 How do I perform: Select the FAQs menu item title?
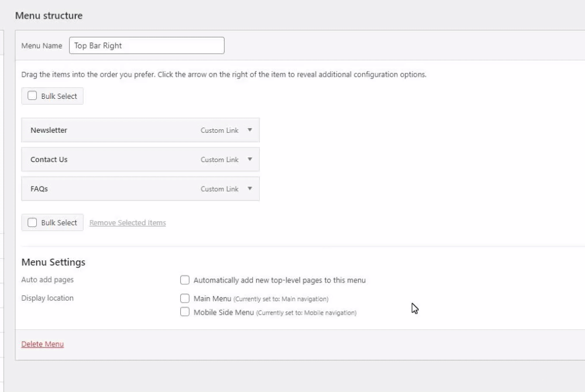point(39,188)
